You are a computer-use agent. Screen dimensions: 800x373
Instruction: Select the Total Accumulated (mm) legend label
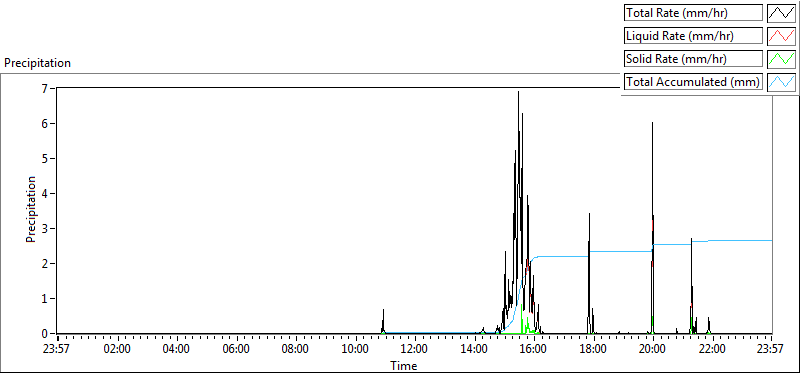[x=693, y=82]
